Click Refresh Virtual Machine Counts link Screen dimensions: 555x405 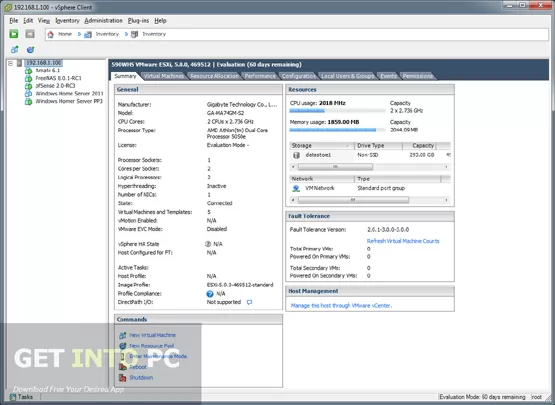(x=403, y=241)
